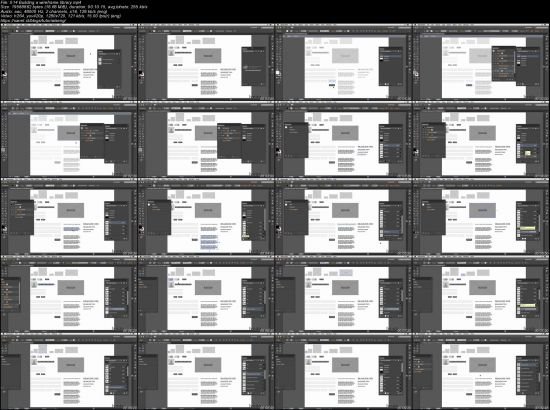Viewport: 550px width, 410px height.
Task: Choose the first thumbnail in the bottom row
Action: click(x=69, y=371)
